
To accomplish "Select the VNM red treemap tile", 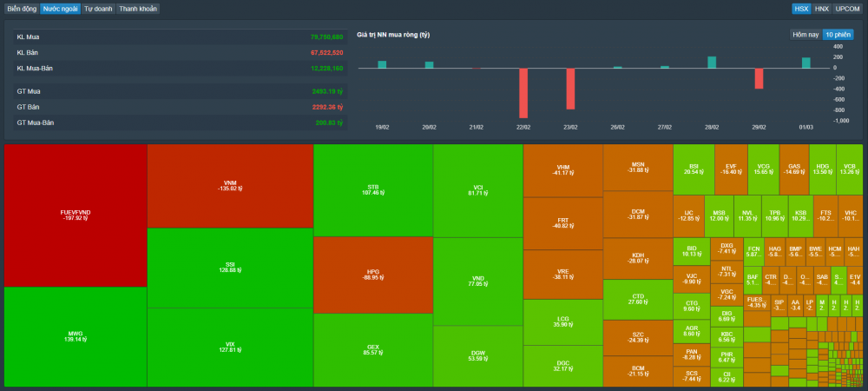I will (x=230, y=186).
